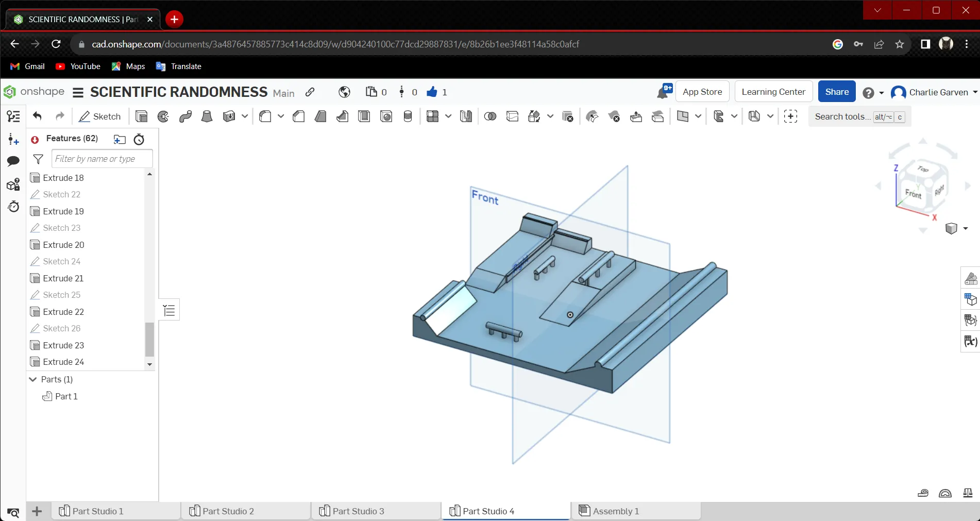The image size is (980, 521).
Task: Click the Boolean tool icon
Action: [490, 116]
